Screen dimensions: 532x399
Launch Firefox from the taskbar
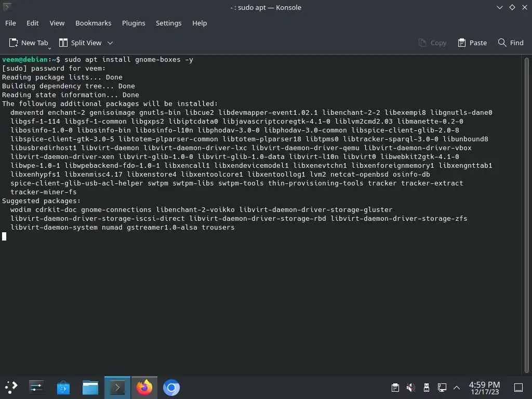pyautogui.click(x=144, y=388)
